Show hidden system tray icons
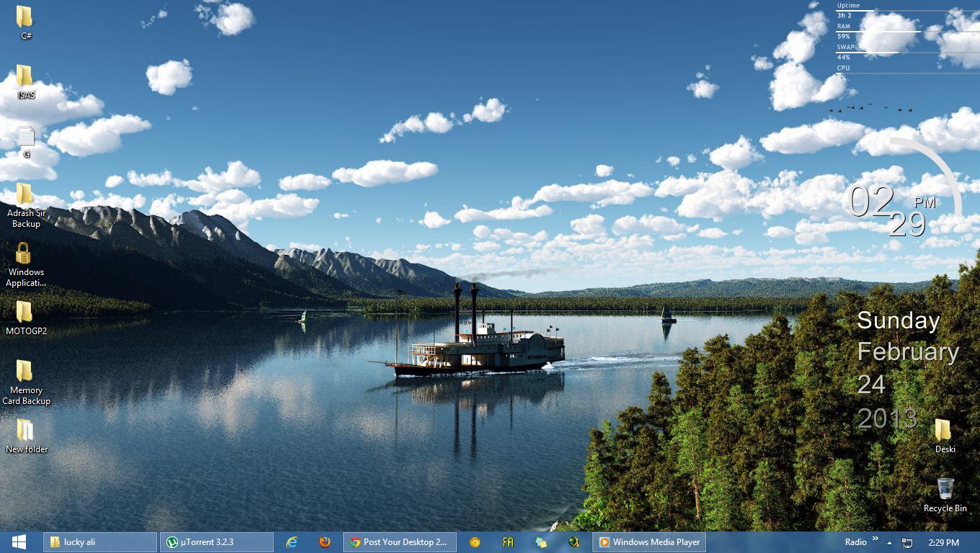 point(889,543)
